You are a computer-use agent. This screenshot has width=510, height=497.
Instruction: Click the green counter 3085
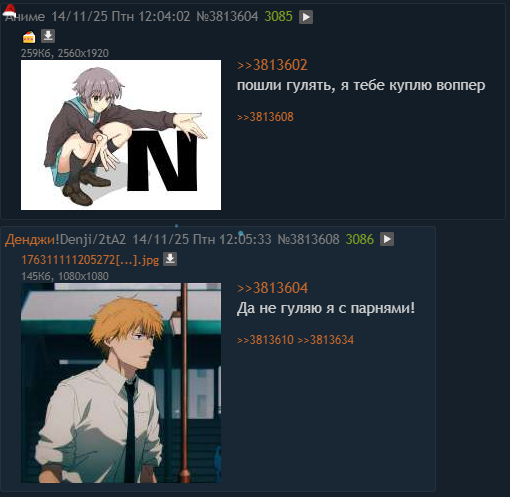[x=278, y=16]
